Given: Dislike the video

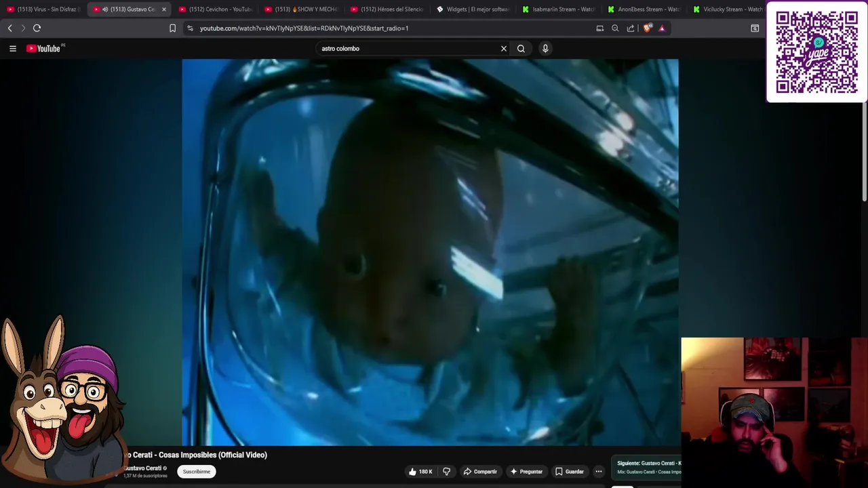Looking at the screenshot, I should click(x=446, y=472).
